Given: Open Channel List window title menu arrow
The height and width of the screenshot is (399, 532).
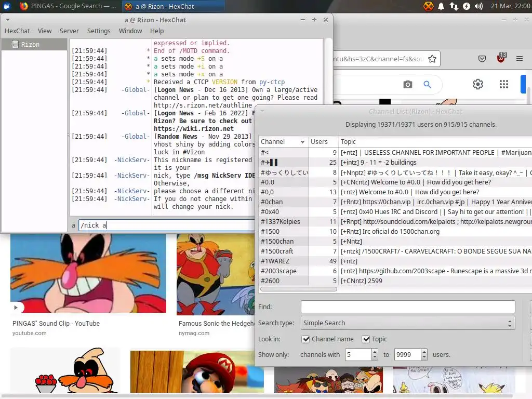Looking at the screenshot, I should tap(262, 111).
